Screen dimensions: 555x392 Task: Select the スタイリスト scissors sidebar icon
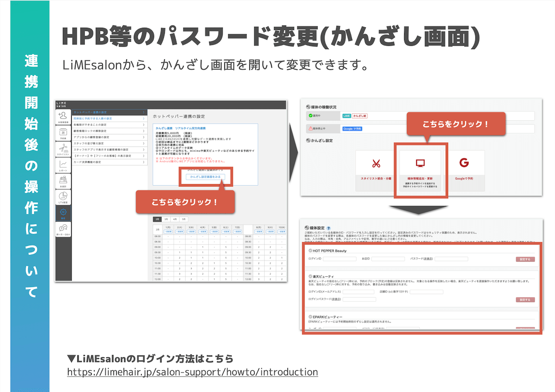point(63,149)
